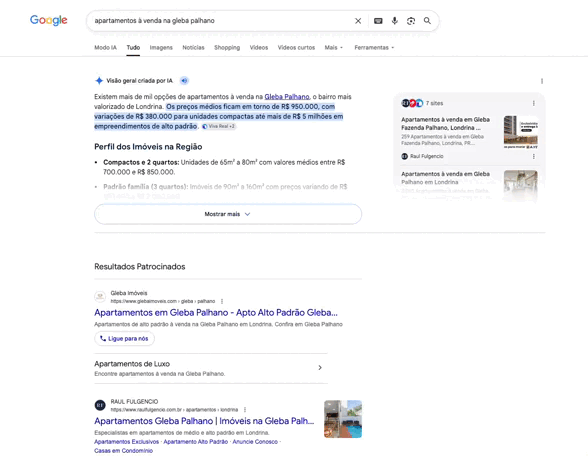Image resolution: width=588 pixels, height=456 pixels.
Task: Open the Apartamentos Gleba Palhano Raul Fulgencio result
Action: click(204, 421)
